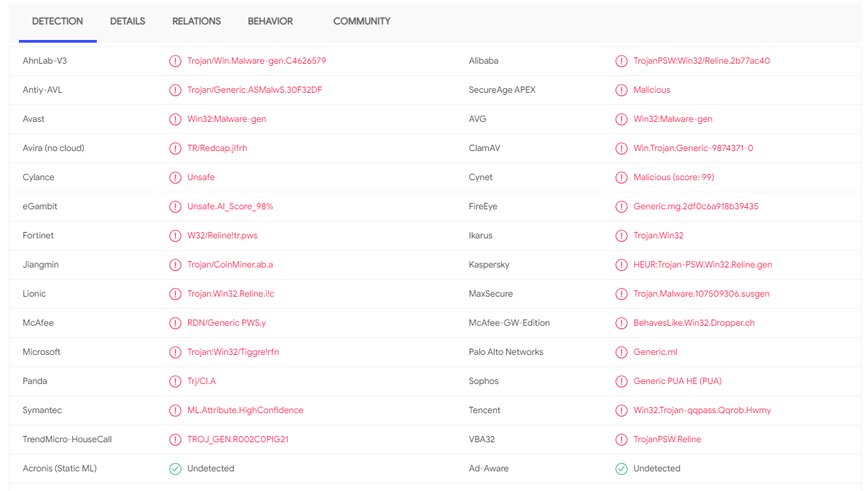Viewport: 868px width, 491px height.
Task: Click the alert icon for Alibaba detection
Action: coord(622,61)
